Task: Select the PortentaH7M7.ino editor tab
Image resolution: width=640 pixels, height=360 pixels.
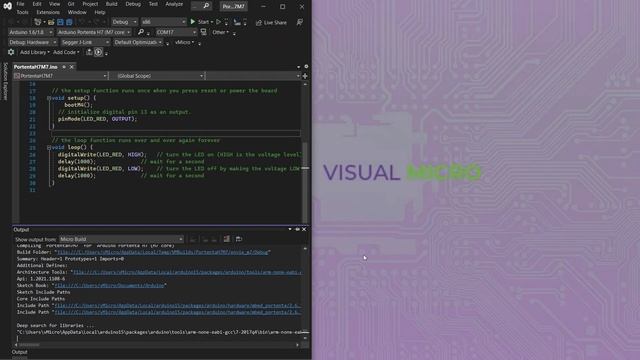Action: click(x=36, y=67)
